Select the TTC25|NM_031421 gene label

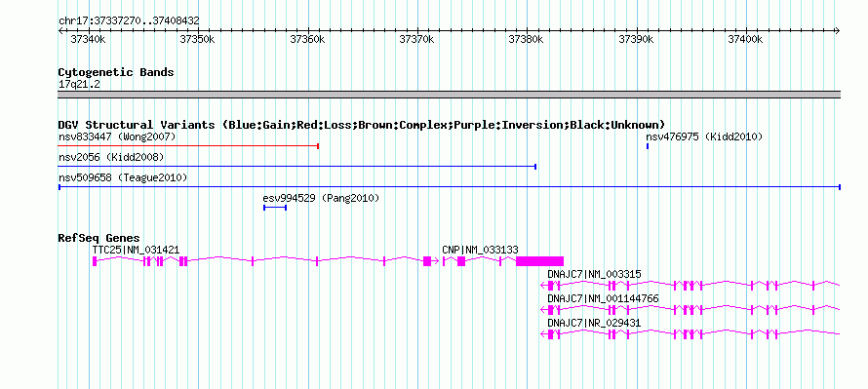pyautogui.click(x=136, y=251)
